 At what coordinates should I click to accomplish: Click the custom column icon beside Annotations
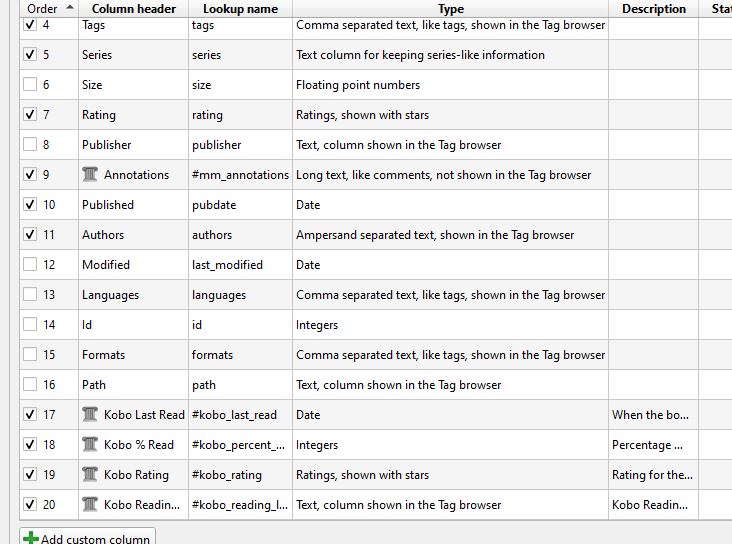[90, 175]
